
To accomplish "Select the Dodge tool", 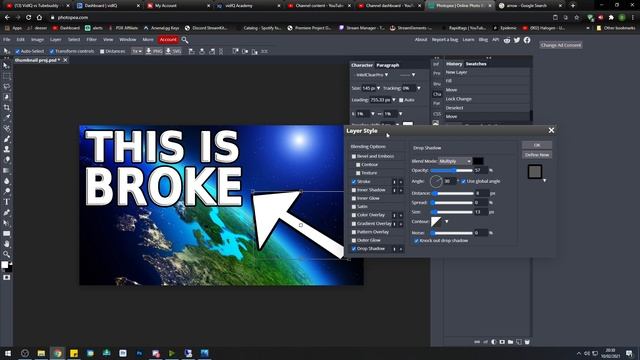I will (x=6, y=191).
